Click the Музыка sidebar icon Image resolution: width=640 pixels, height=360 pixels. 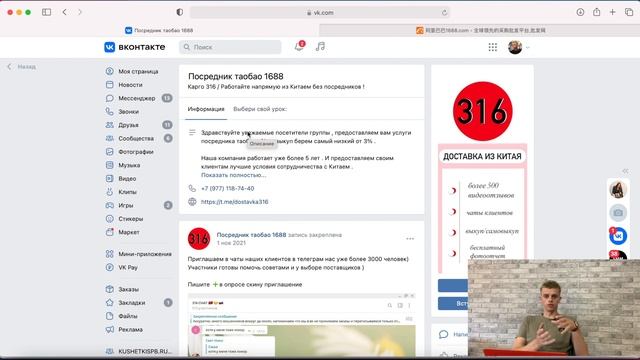tap(109, 165)
